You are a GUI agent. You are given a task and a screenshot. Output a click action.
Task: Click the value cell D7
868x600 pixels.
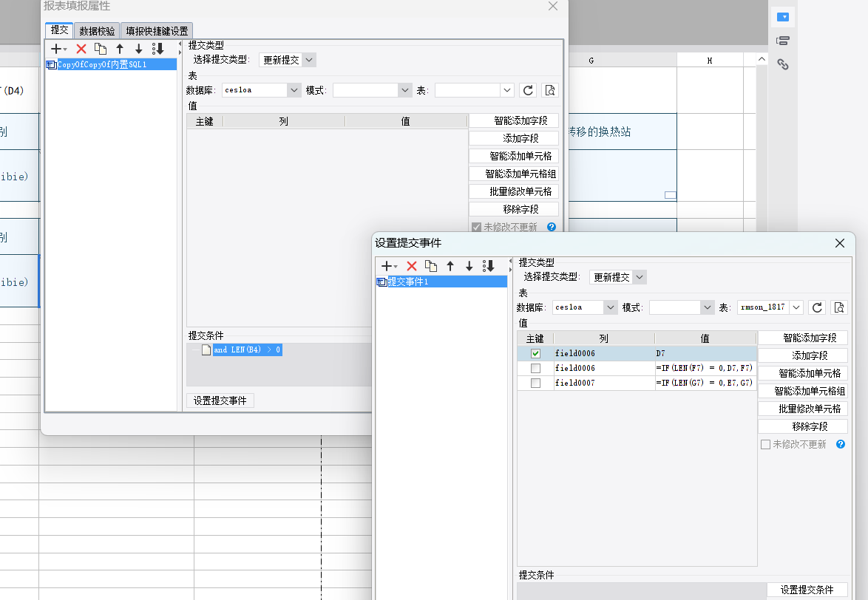click(705, 353)
